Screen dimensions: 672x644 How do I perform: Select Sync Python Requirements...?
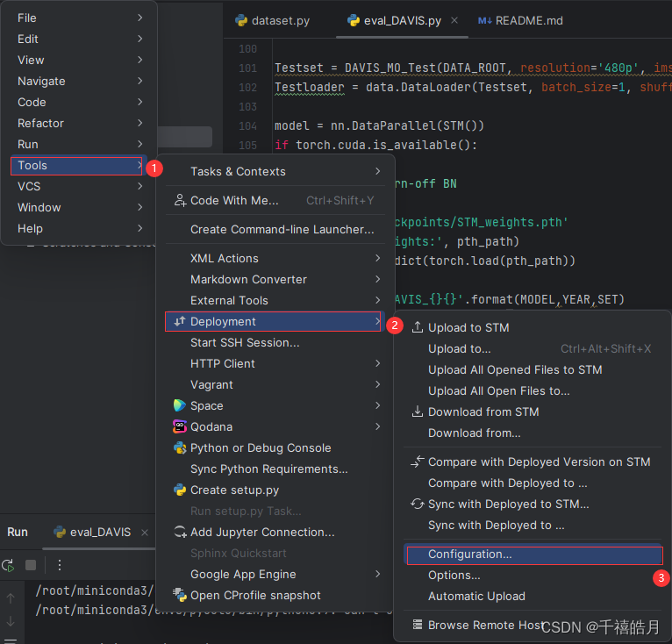coord(275,469)
